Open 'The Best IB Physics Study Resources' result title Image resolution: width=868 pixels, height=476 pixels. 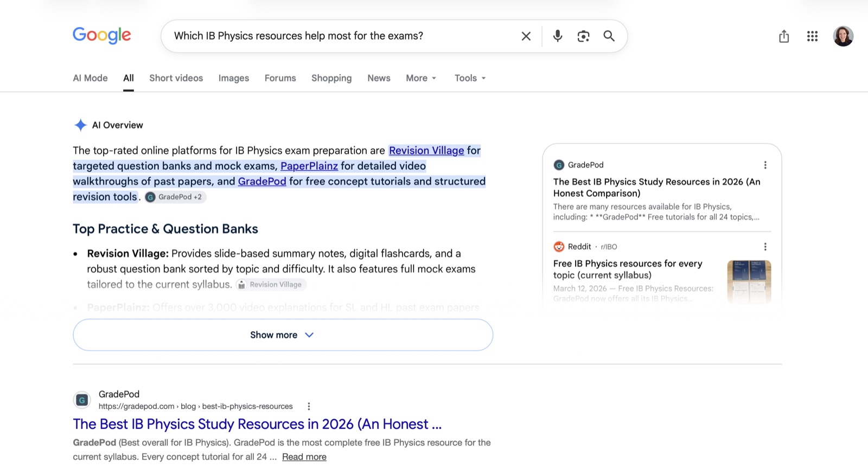tap(257, 424)
